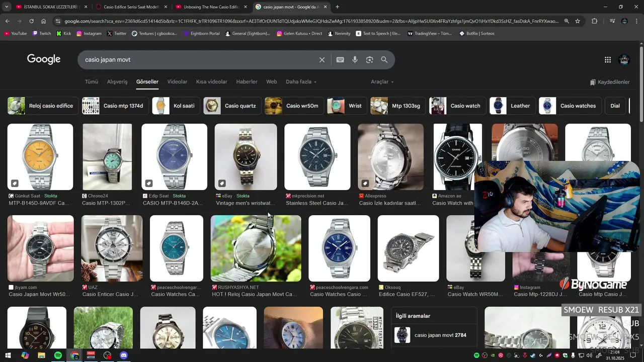Open related search casio japan movt 2784
Image resolution: width=644 pixels, height=362 pixels.
(434, 335)
